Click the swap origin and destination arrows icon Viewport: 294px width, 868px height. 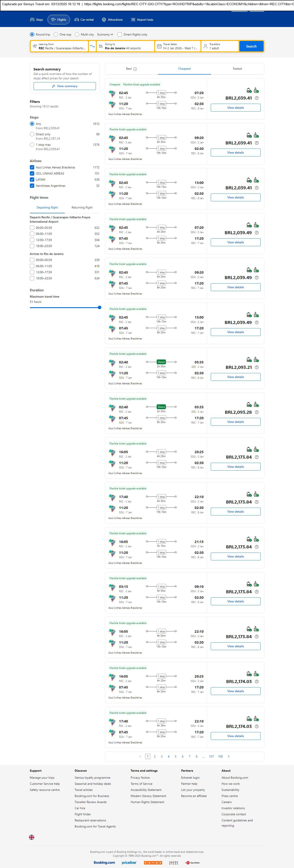pos(92,46)
